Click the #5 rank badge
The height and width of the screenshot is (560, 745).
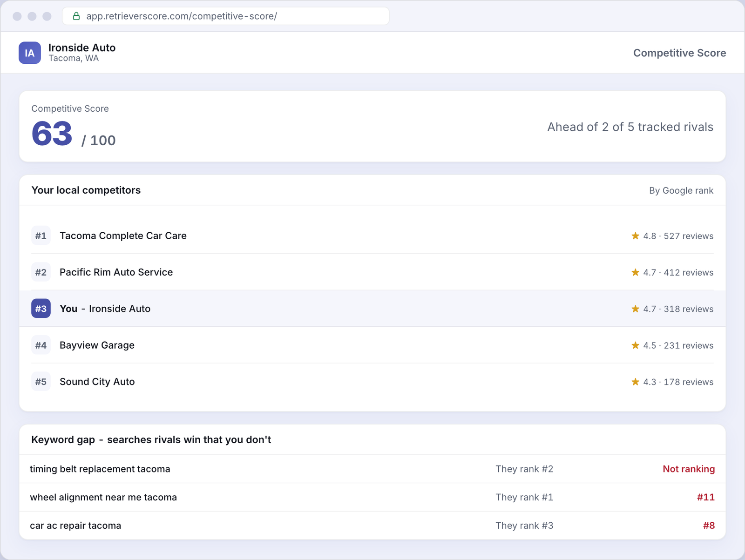41,382
